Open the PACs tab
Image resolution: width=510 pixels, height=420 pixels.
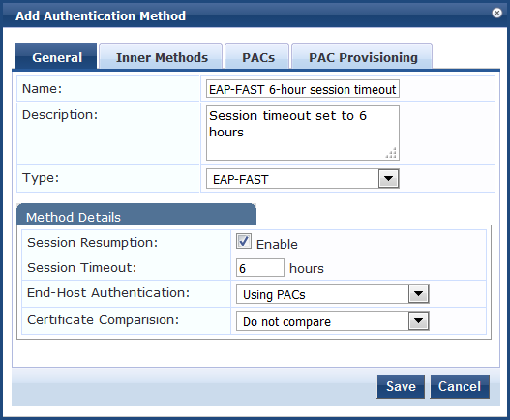pos(257,56)
